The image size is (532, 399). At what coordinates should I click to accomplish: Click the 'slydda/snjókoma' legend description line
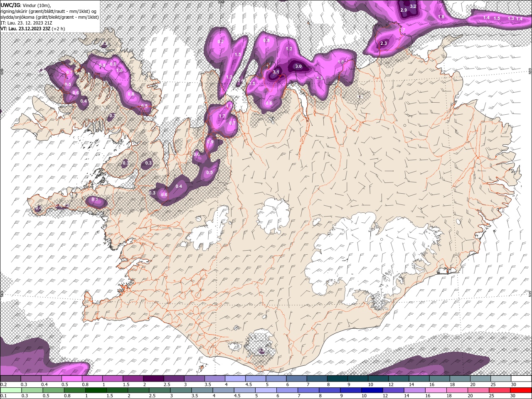point(49,17)
